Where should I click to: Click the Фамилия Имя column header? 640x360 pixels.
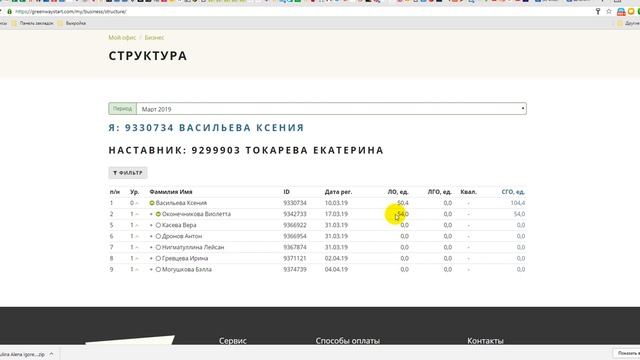click(171, 191)
